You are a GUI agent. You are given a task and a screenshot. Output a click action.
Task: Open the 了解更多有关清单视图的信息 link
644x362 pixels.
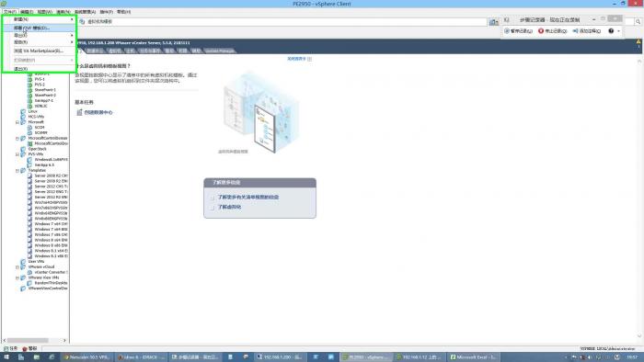[x=248, y=198]
